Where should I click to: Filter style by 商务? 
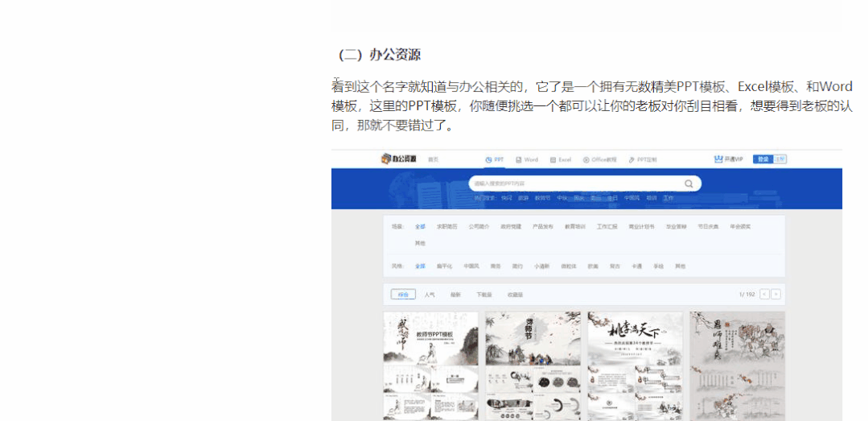(x=496, y=266)
